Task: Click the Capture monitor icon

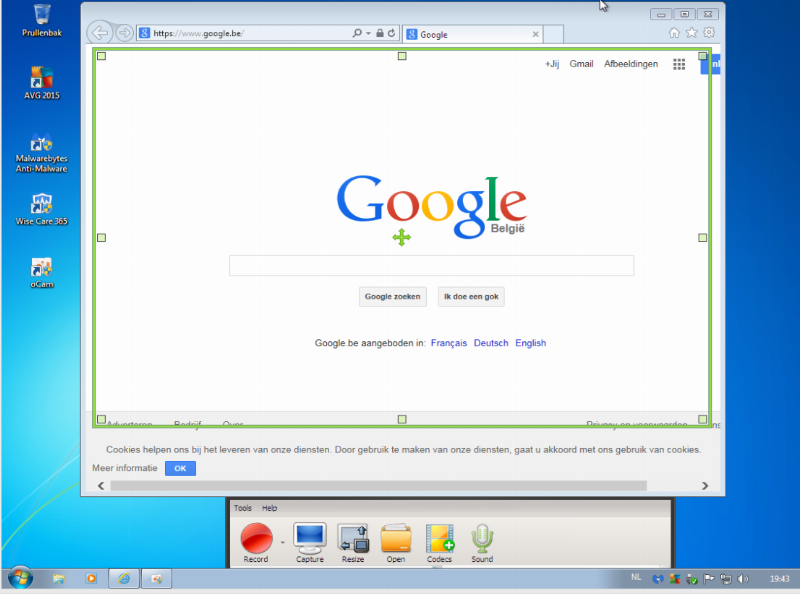Action: pos(309,538)
